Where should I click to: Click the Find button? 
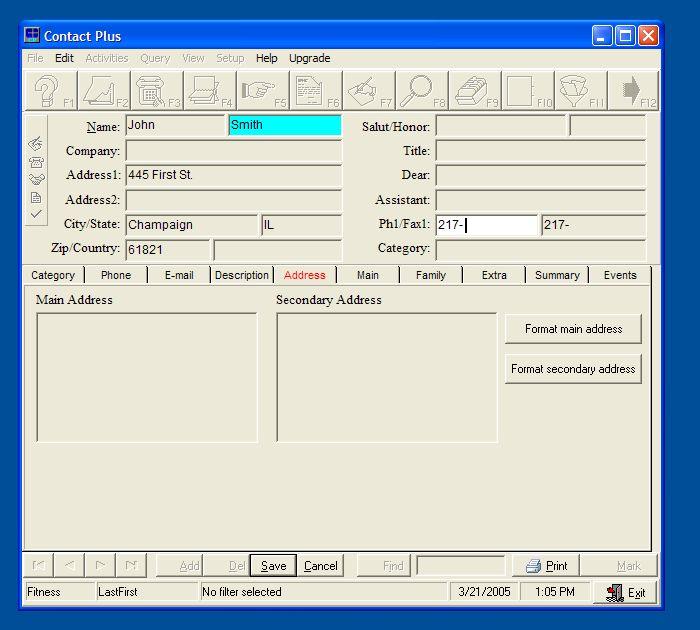click(x=384, y=566)
